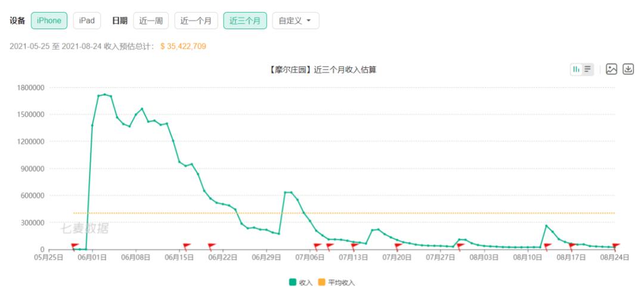The height and width of the screenshot is (294, 644).
Task: Click the download data icon
Action: (628, 70)
